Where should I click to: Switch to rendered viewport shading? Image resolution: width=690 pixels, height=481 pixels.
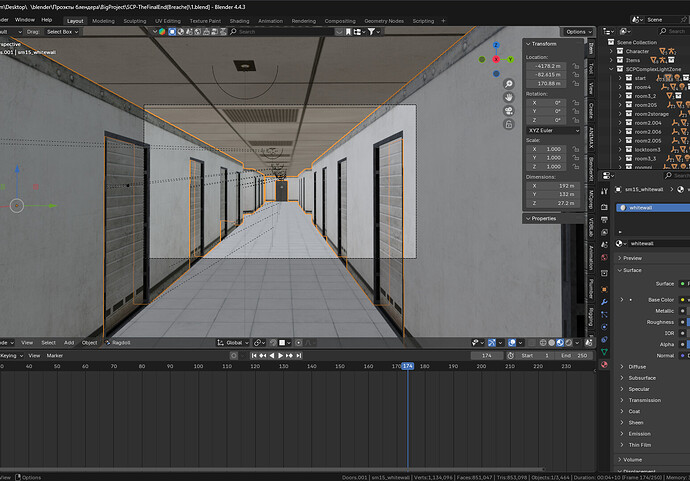[x=569, y=343]
